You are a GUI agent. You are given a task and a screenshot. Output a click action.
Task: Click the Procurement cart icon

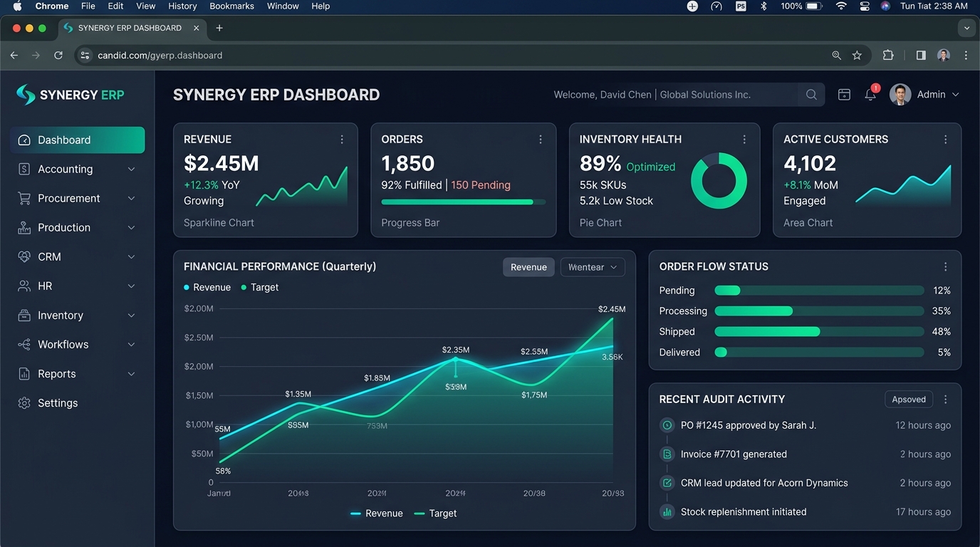(x=24, y=198)
